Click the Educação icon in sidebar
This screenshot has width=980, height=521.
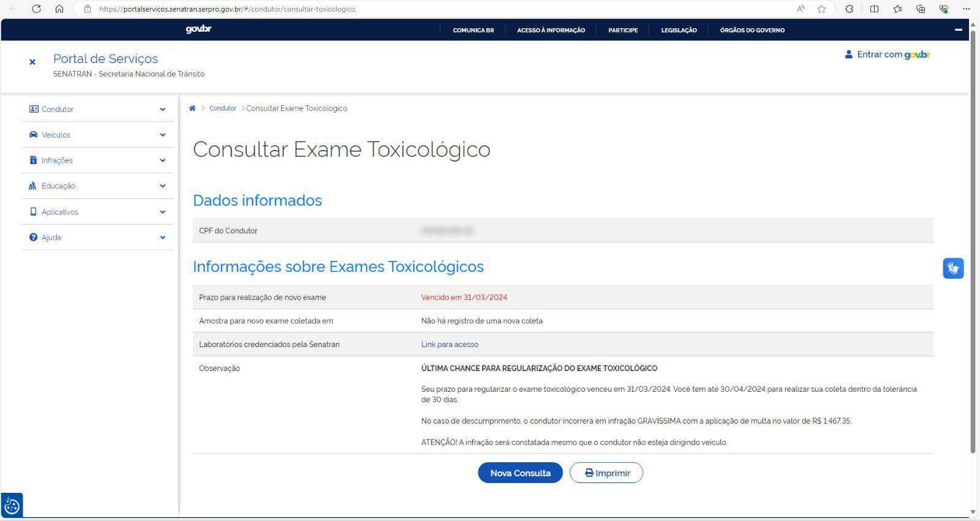tap(33, 186)
